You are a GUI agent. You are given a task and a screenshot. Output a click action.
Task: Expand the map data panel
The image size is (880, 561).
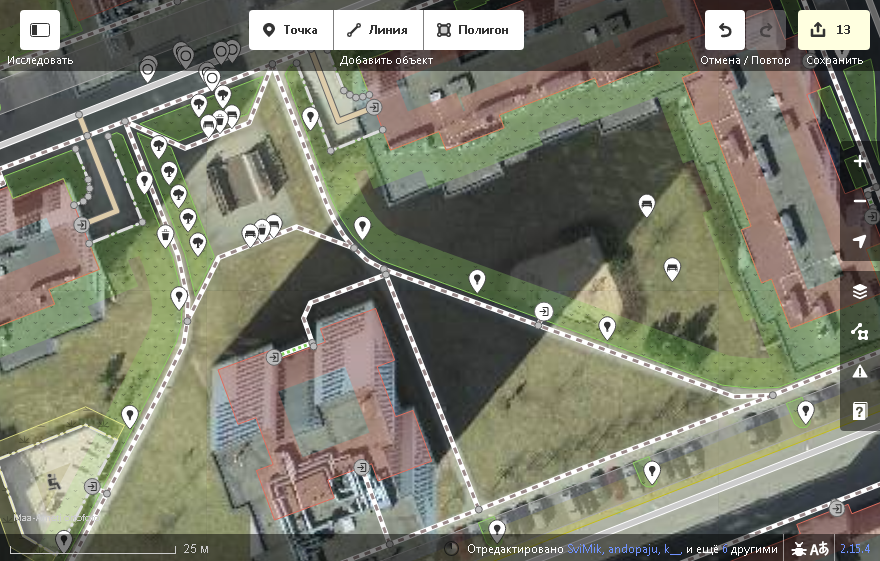click(860, 331)
